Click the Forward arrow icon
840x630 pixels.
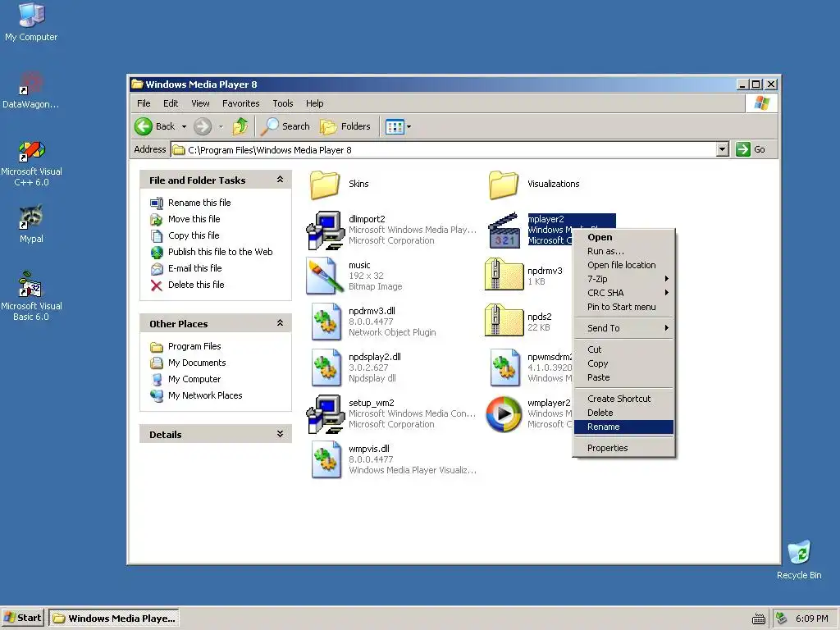[x=203, y=126]
